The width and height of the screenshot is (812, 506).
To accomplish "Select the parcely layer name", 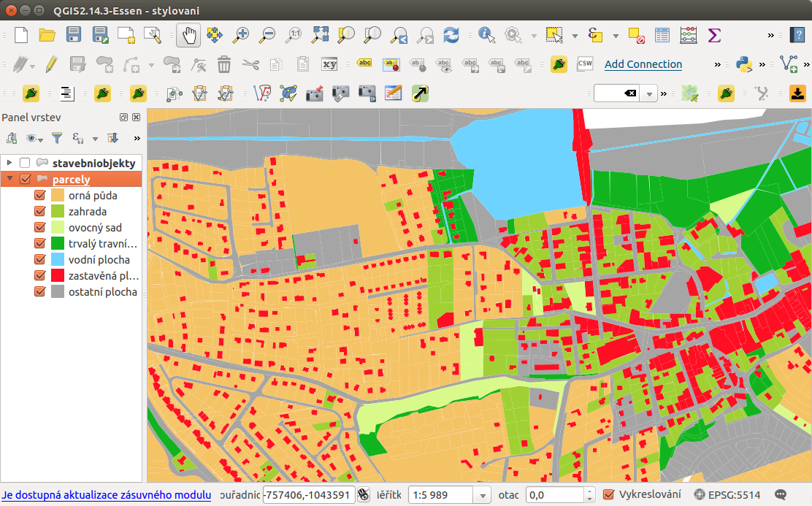I will (x=71, y=179).
